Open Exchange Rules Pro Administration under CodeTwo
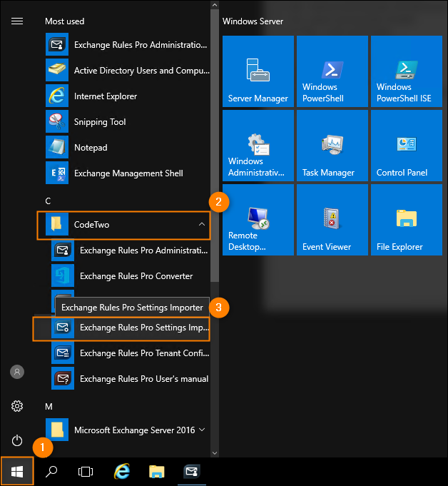This screenshot has width=448, height=486. (130, 250)
